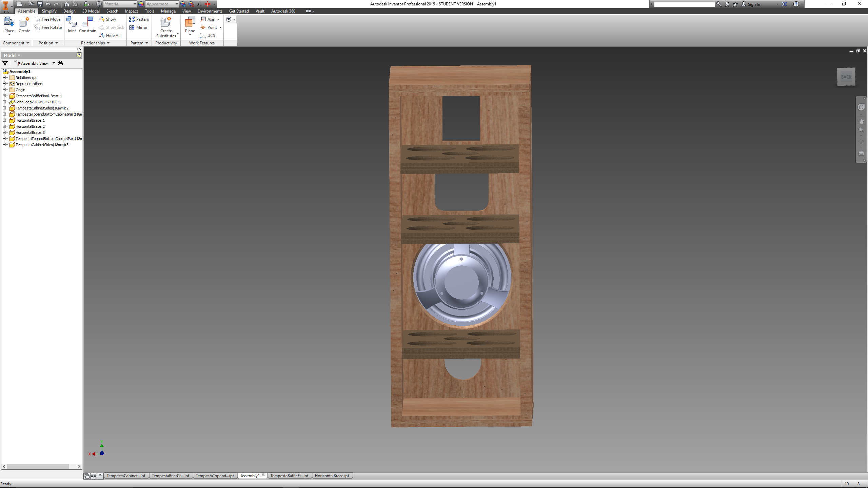Open the Environments ribbon tab
Screen dimensions: 868x488
click(x=210, y=11)
